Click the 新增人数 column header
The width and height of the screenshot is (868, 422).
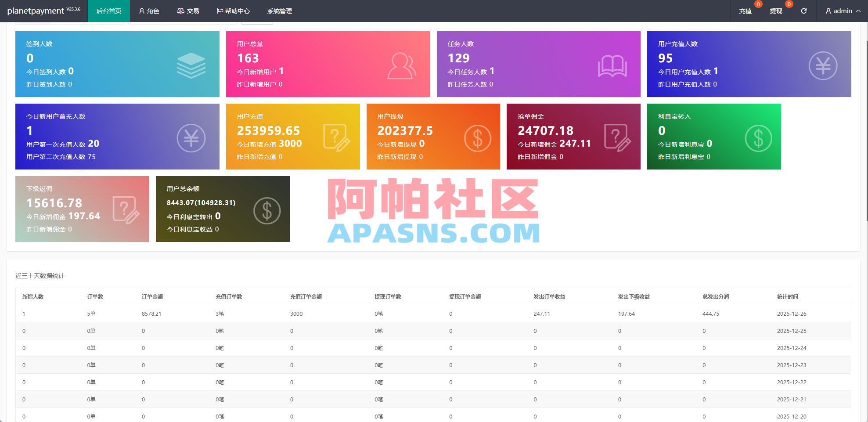pos(33,297)
